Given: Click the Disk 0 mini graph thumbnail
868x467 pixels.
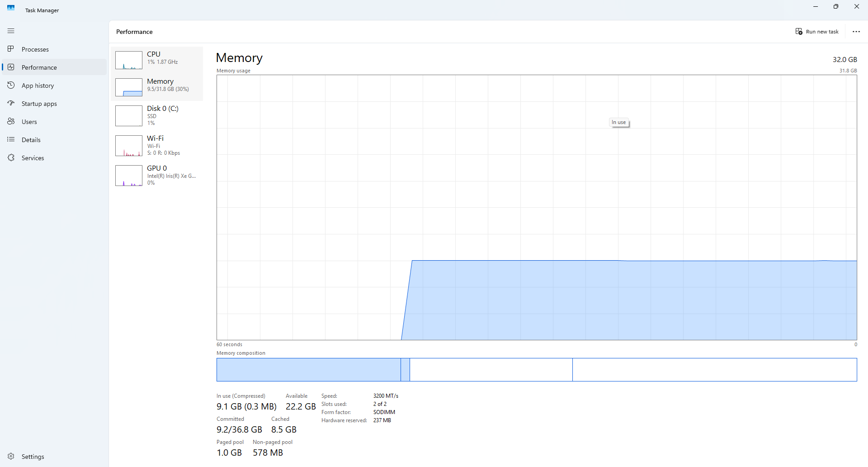Looking at the screenshot, I should (x=129, y=116).
